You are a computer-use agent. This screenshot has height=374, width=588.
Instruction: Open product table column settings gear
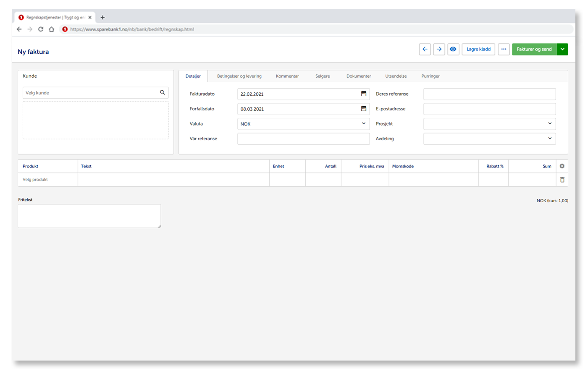(562, 166)
